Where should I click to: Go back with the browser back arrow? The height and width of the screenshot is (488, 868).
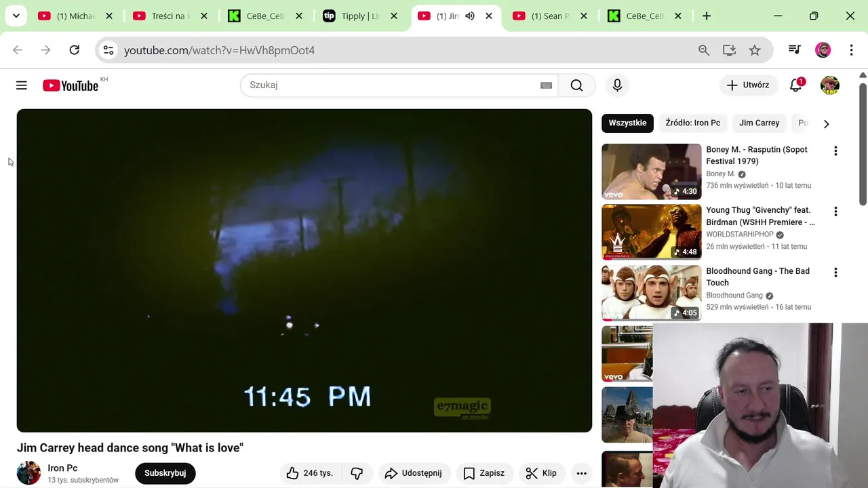(x=18, y=50)
